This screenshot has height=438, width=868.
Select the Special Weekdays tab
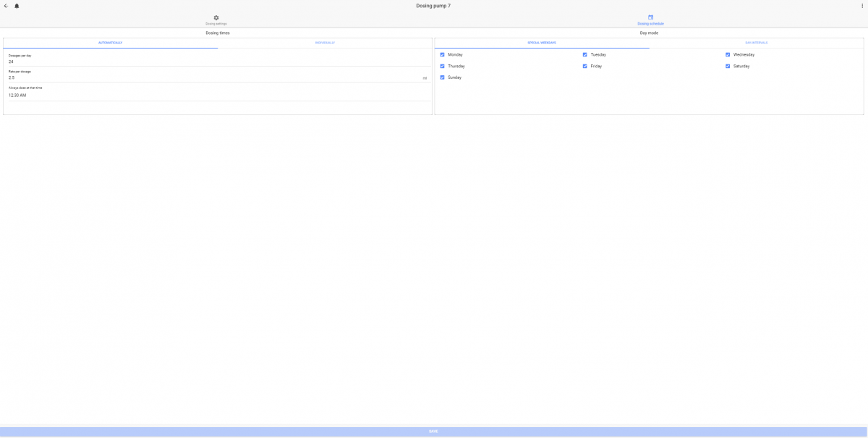542,43
